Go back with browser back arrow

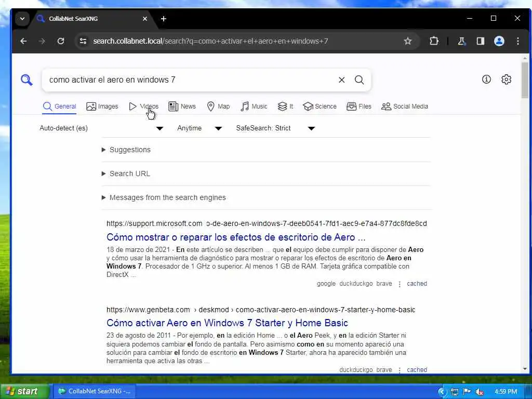[x=23, y=41]
